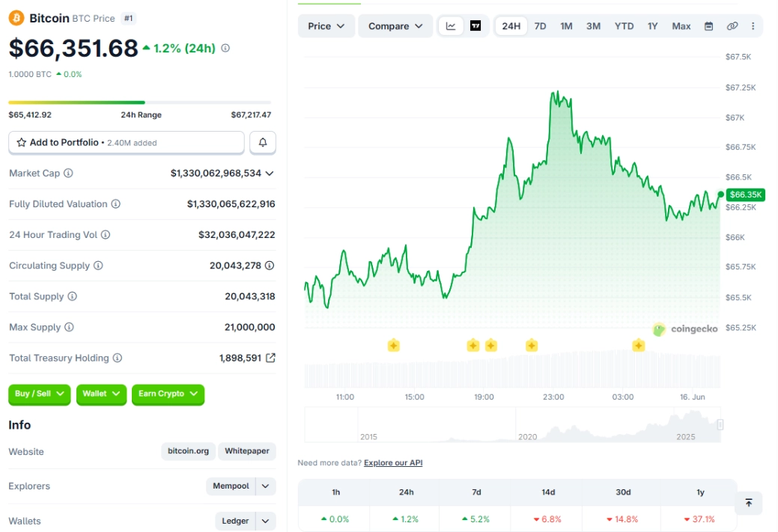The width and height of the screenshot is (778, 532).
Task: Select the Max chart range
Action: [x=681, y=26]
